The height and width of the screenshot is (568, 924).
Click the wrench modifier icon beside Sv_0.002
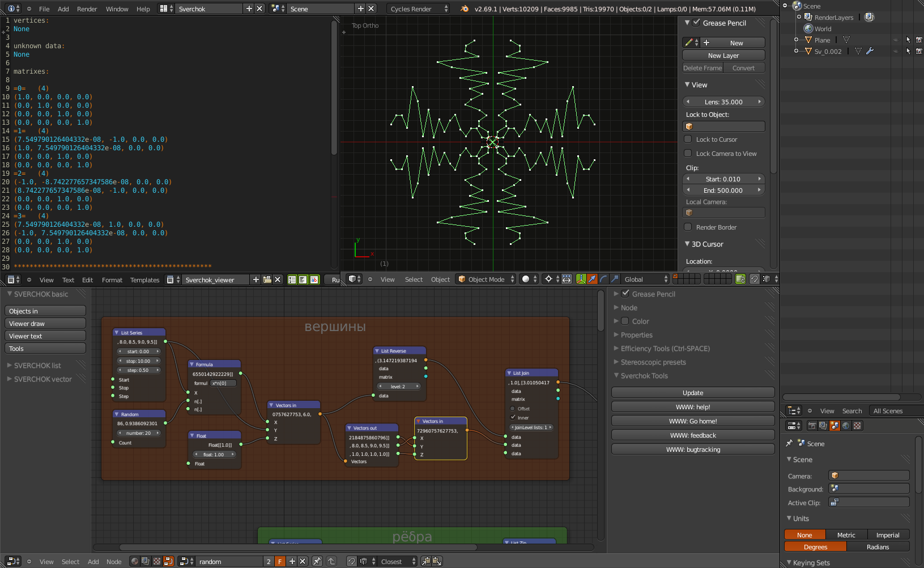[870, 51]
